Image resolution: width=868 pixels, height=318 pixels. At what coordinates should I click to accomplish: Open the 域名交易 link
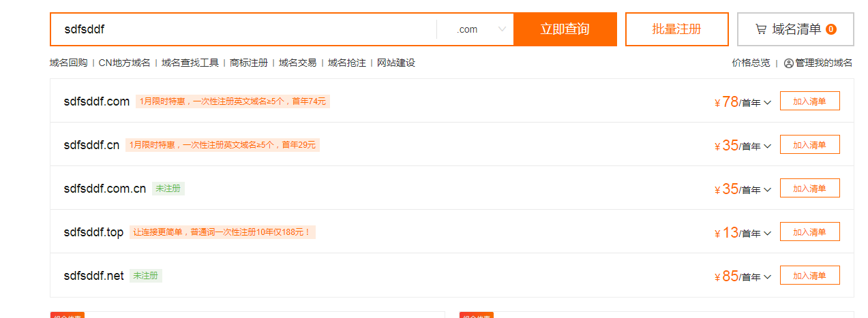[297, 63]
